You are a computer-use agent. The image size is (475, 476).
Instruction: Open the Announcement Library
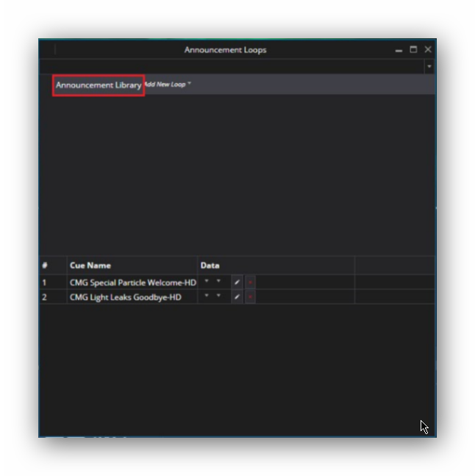point(99,85)
